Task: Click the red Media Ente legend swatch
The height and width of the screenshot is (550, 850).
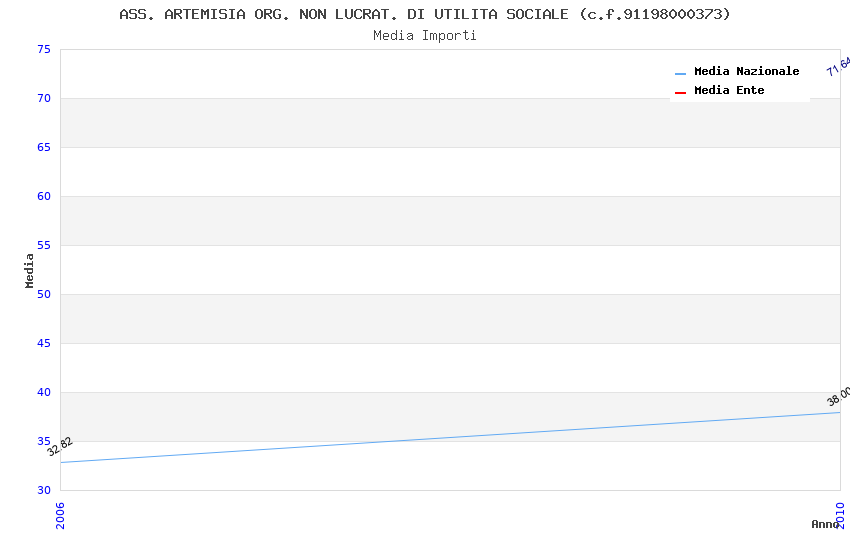Action: pyautogui.click(x=680, y=92)
